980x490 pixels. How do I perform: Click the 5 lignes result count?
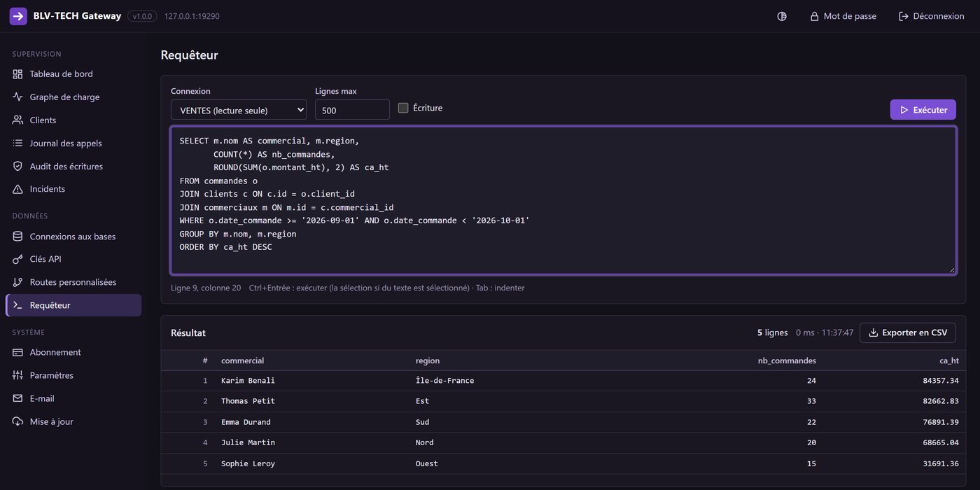[772, 332]
